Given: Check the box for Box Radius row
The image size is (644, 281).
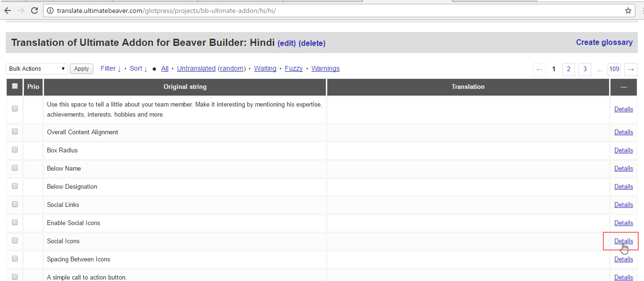Looking at the screenshot, I should coord(15,150).
